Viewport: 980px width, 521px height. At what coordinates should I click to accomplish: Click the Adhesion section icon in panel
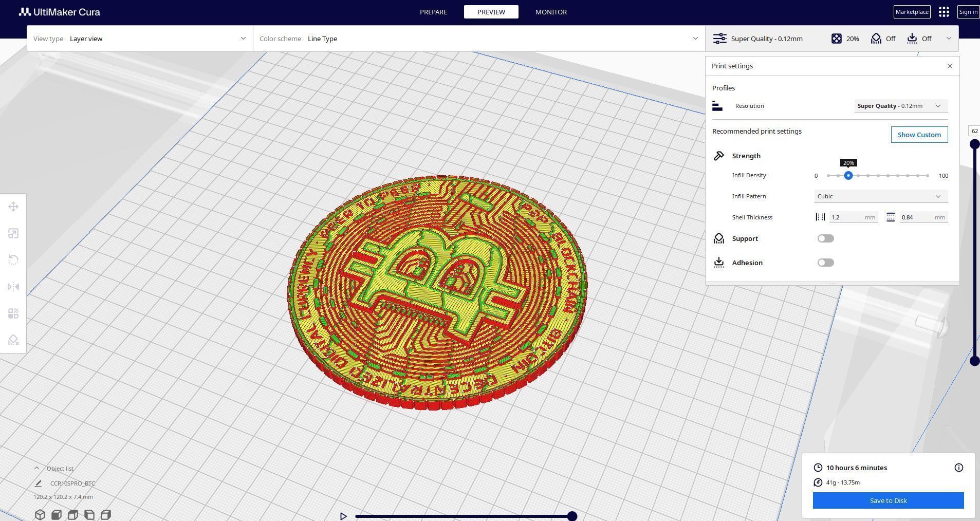719,263
